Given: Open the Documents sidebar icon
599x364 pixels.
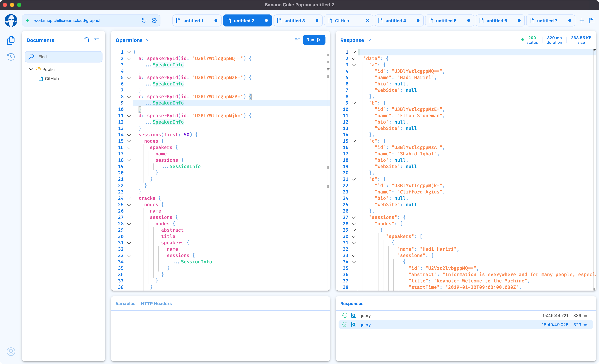Looking at the screenshot, I should 11,40.
